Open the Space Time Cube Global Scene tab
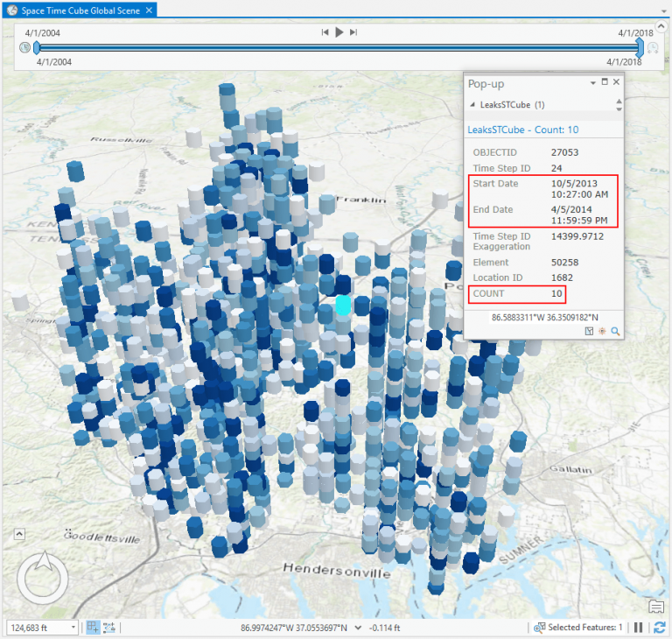Image resolution: width=672 pixels, height=639 pixels. point(80,11)
